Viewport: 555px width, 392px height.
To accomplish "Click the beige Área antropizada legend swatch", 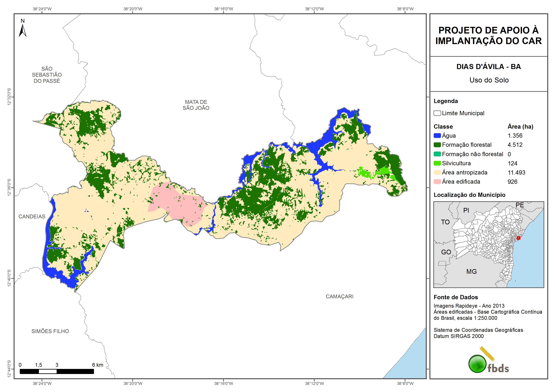I will coord(437,172).
